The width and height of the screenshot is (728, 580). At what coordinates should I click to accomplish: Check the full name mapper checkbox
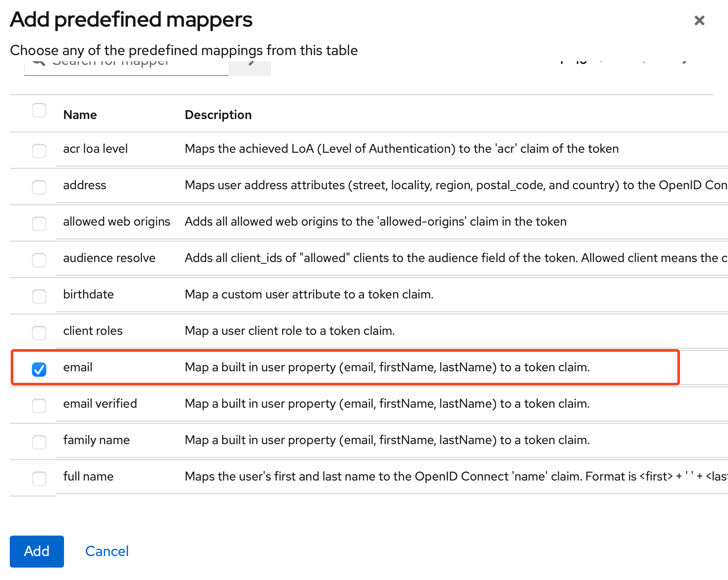point(39,478)
